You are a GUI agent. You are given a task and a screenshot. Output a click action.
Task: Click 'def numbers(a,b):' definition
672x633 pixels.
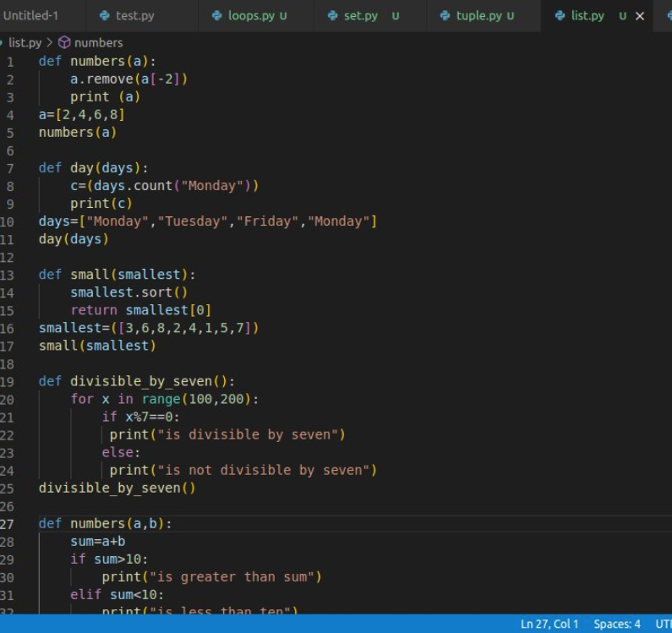pos(105,523)
